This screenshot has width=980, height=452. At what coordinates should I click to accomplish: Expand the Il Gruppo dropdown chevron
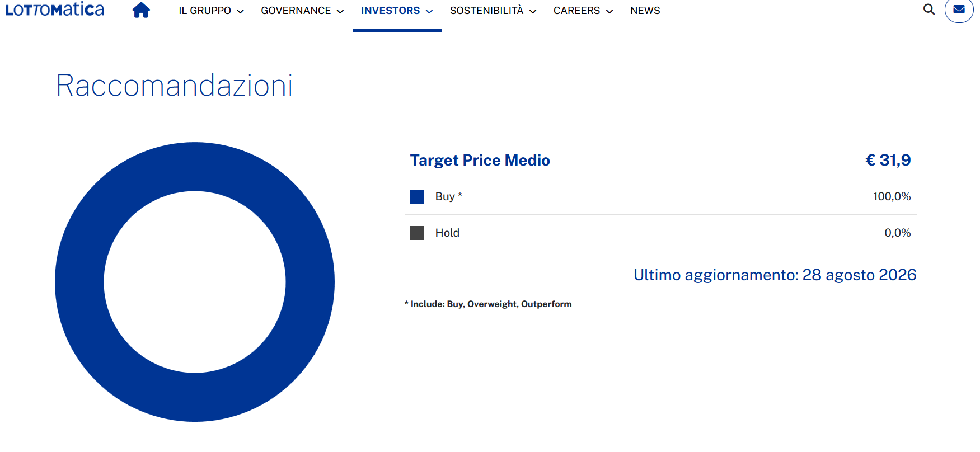tap(240, 11)
